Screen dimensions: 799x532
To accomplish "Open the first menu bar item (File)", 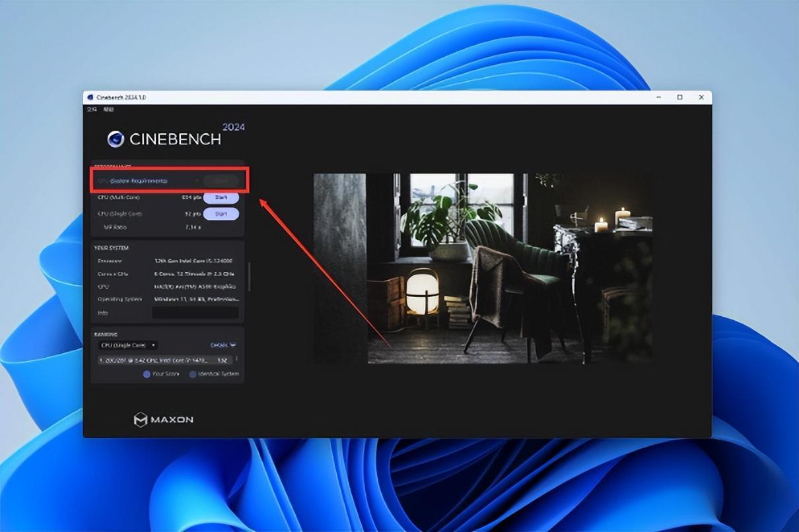I will point(92,109).
